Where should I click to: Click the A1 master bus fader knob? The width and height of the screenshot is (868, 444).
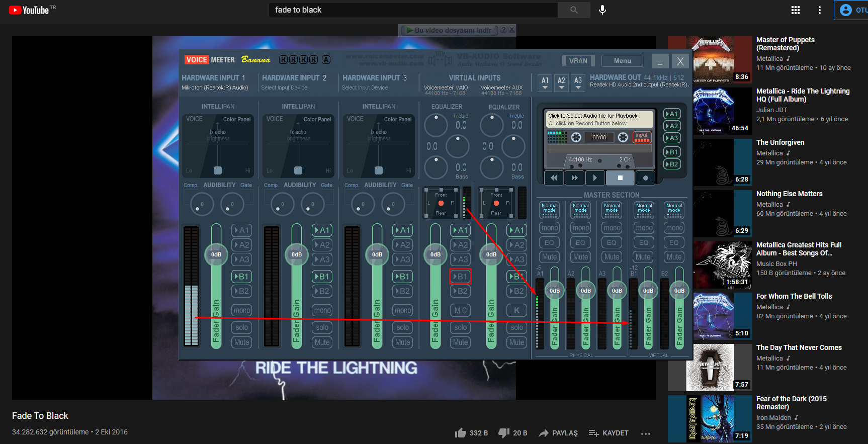(555, 290)
